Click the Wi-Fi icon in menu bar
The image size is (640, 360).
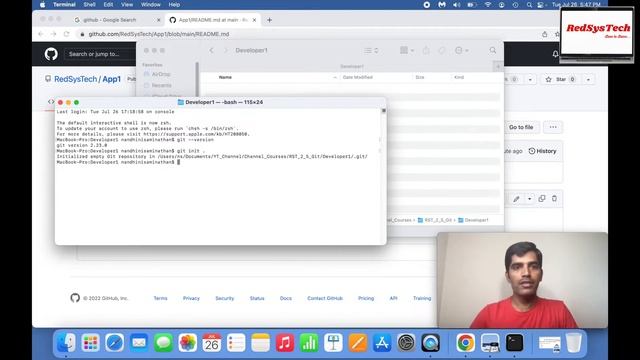488,5
